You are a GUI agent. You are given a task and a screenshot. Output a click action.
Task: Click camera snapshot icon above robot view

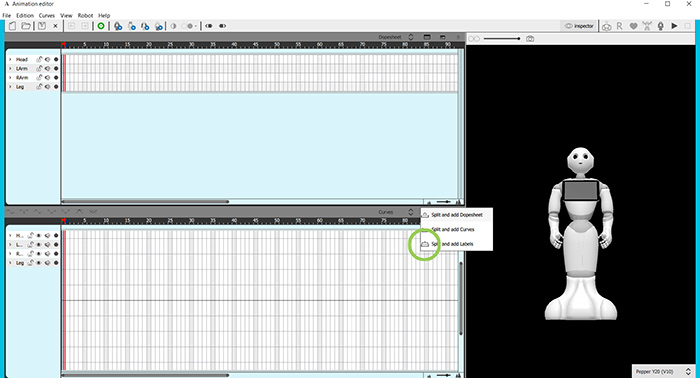[530, 39]
